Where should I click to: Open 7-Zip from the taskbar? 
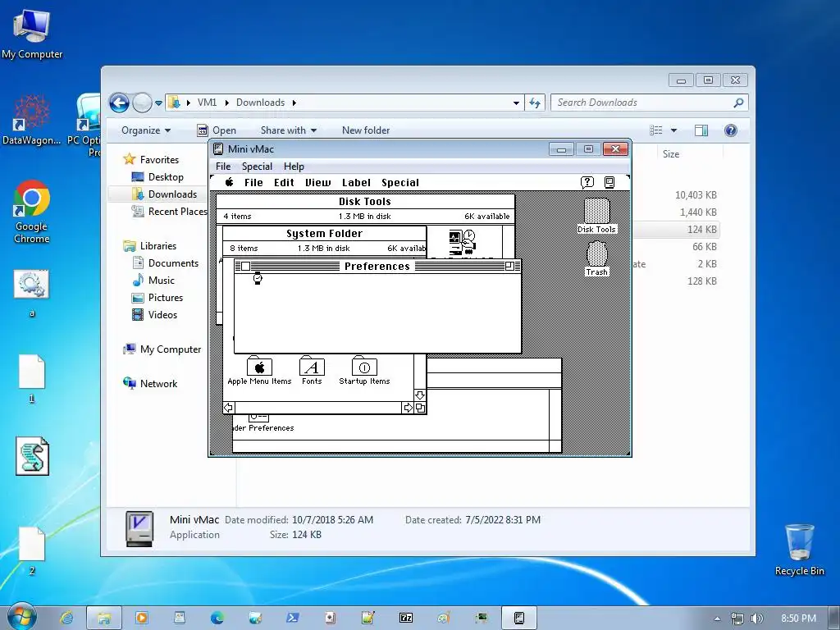pyautogui.click(x=406, y=618)
